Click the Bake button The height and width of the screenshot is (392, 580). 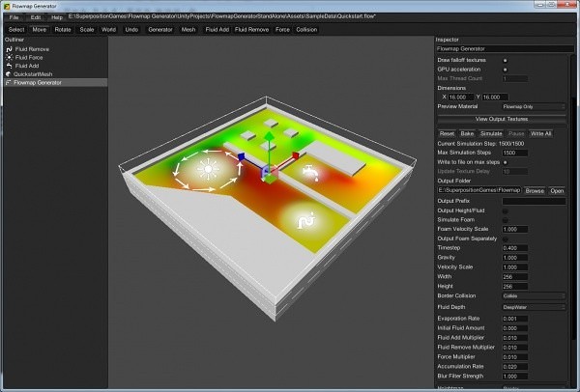[x=467, y=134]
